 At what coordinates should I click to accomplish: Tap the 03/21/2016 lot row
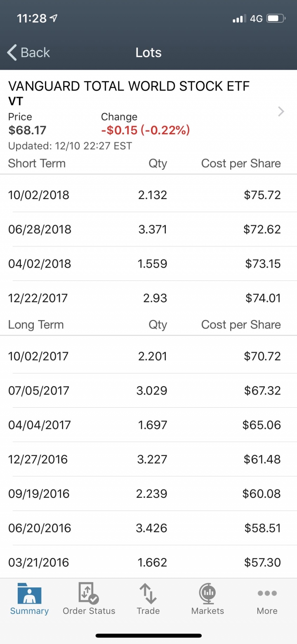click(148, 562)
